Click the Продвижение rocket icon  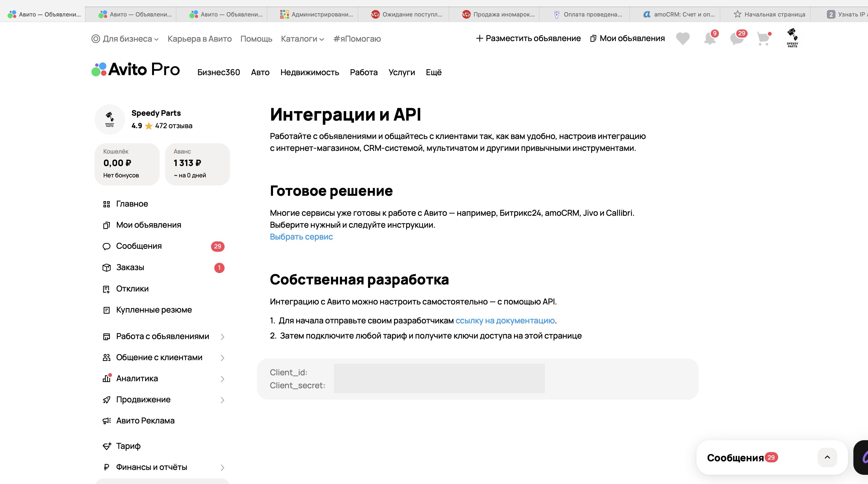107,400
